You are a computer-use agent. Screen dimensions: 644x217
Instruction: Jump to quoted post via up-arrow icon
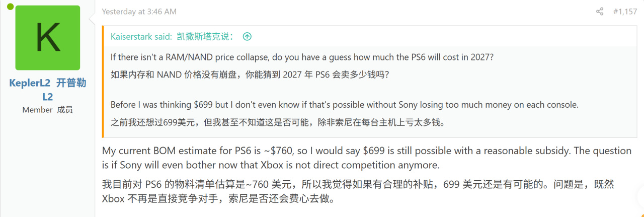(247, 36)
